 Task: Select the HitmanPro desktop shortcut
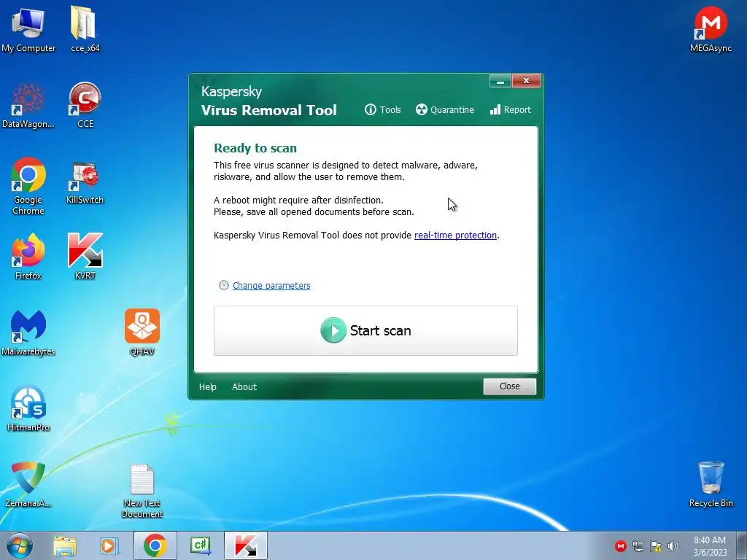click(28, 408)
